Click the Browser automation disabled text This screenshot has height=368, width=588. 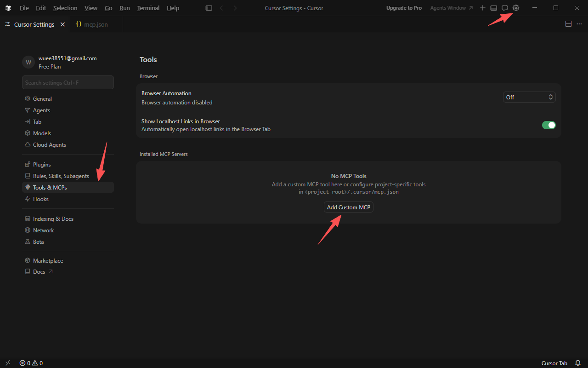pos(177,103)
